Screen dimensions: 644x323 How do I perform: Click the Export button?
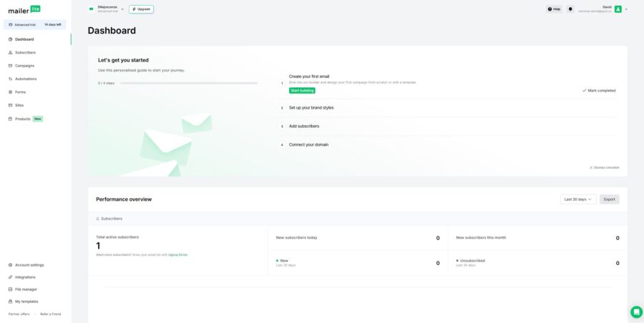coord(610,199)
